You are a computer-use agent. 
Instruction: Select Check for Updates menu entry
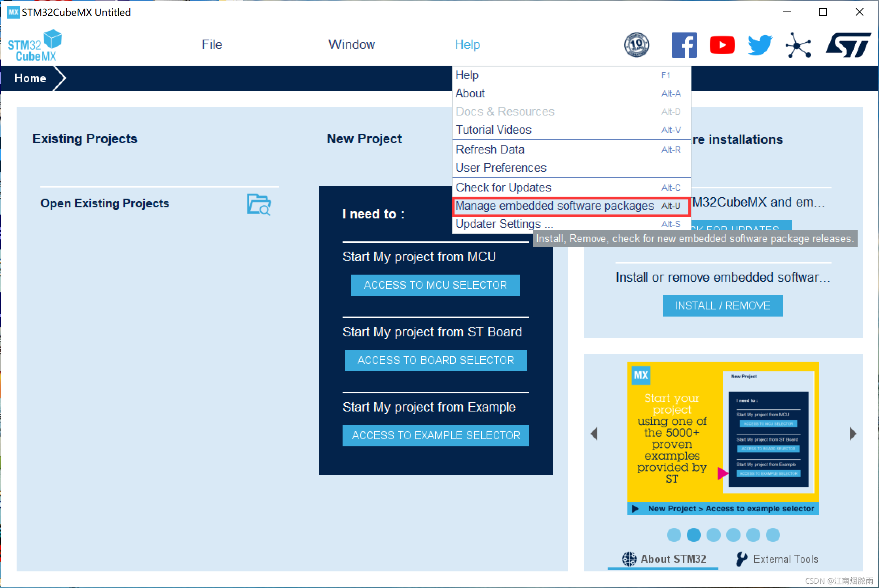pyautogui.click(x=503, y=188)
